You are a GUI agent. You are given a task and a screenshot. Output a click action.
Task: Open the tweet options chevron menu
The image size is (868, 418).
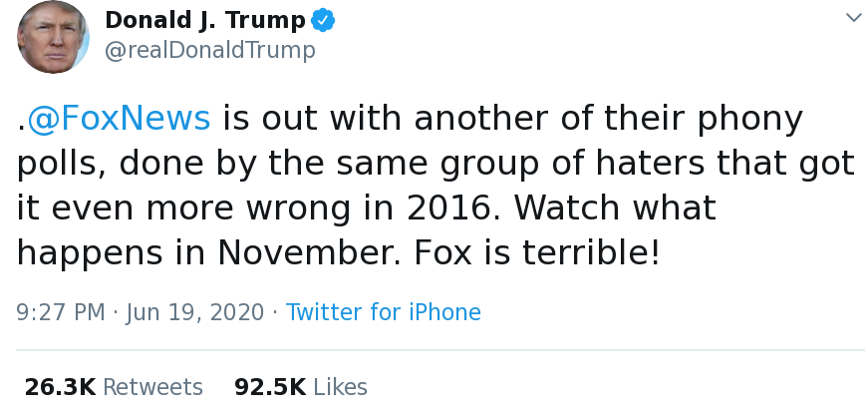pyautogui.click(x=853, y=18)
